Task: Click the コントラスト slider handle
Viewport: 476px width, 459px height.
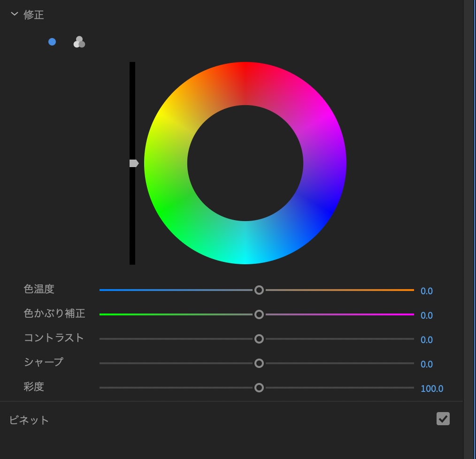Action: [x=259, y=339]
